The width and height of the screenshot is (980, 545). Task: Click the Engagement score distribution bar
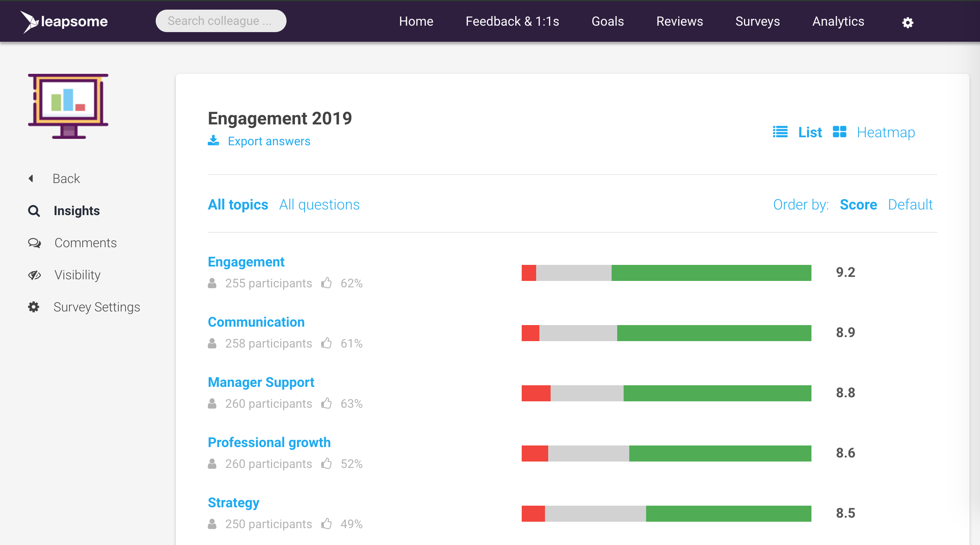point(666,273)
